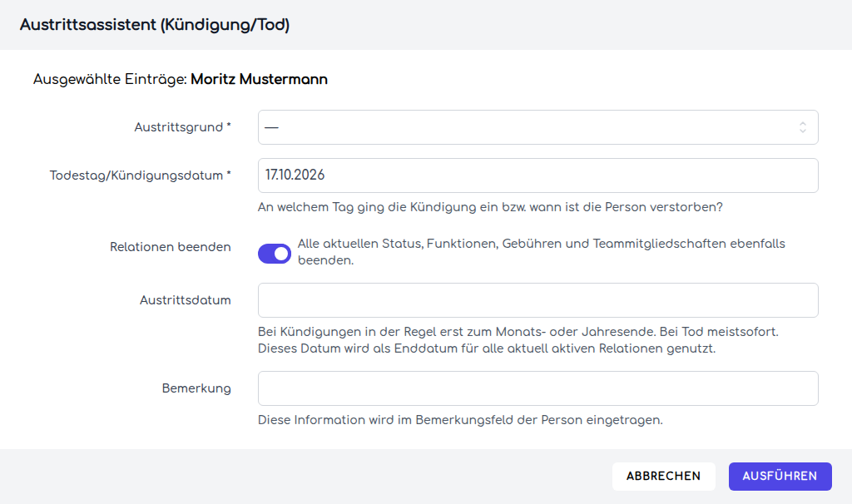Click the Austrittsgrund label
852x504 pixels.
(x=182, y=127)
